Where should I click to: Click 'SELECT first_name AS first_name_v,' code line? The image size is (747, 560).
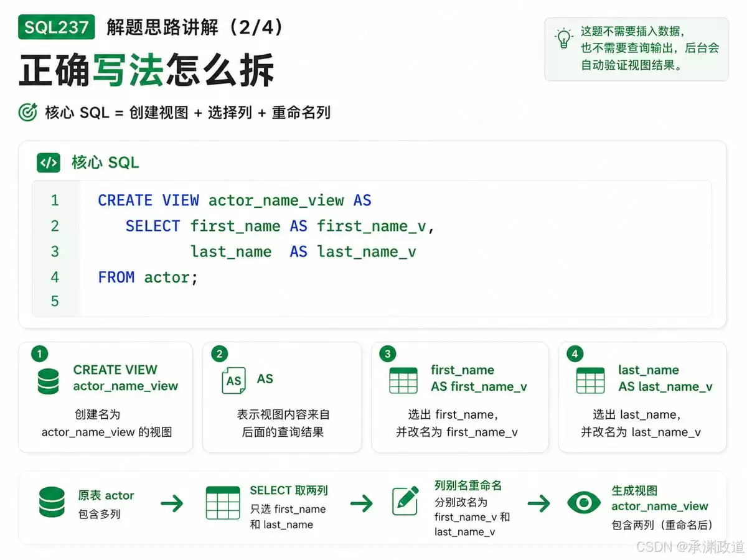280,226
